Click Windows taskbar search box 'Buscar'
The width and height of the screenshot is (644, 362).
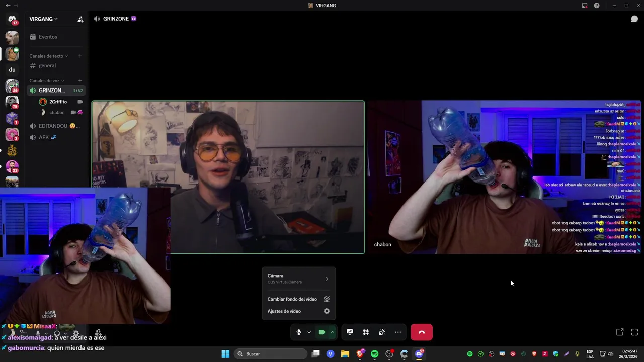coord(272,354)
